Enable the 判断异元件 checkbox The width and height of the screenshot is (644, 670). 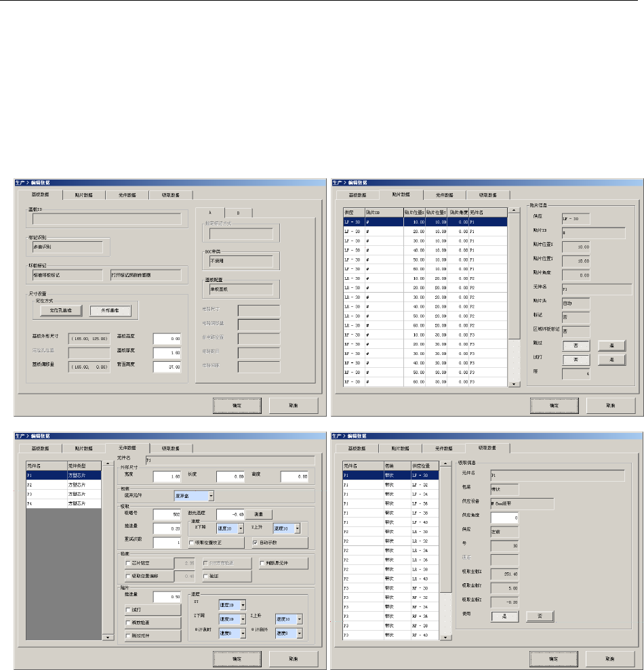point(262,563)
